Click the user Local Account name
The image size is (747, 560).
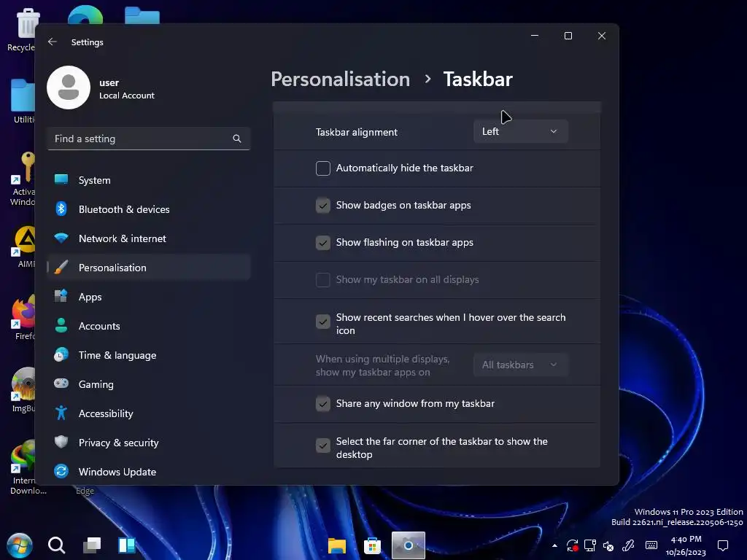[x=127, y=89]
